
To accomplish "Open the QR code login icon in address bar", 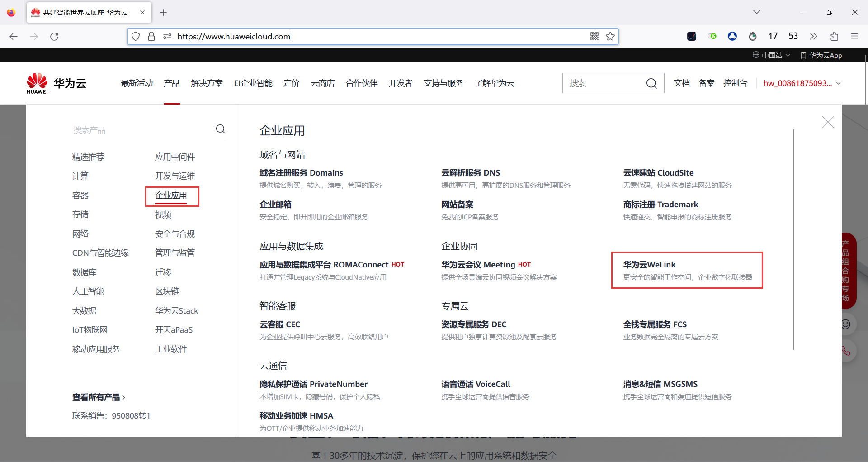I will tap(594, 36).
